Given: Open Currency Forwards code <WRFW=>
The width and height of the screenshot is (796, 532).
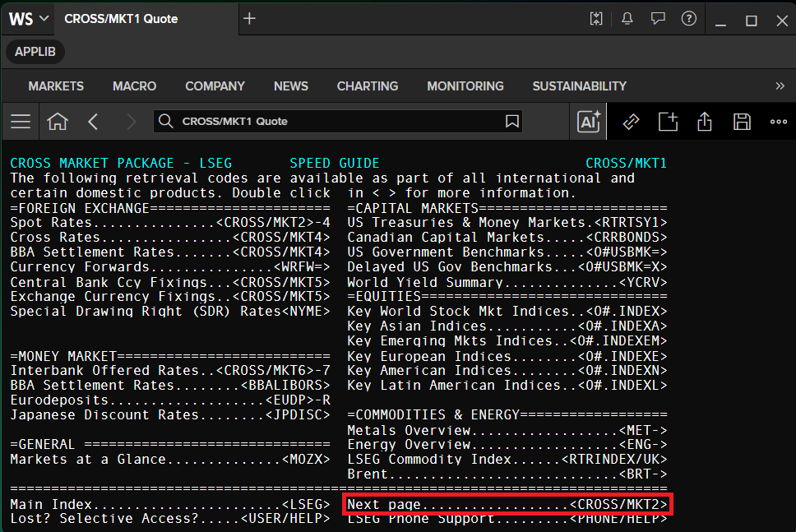Looking at the screenshot, I should [302, 266].
